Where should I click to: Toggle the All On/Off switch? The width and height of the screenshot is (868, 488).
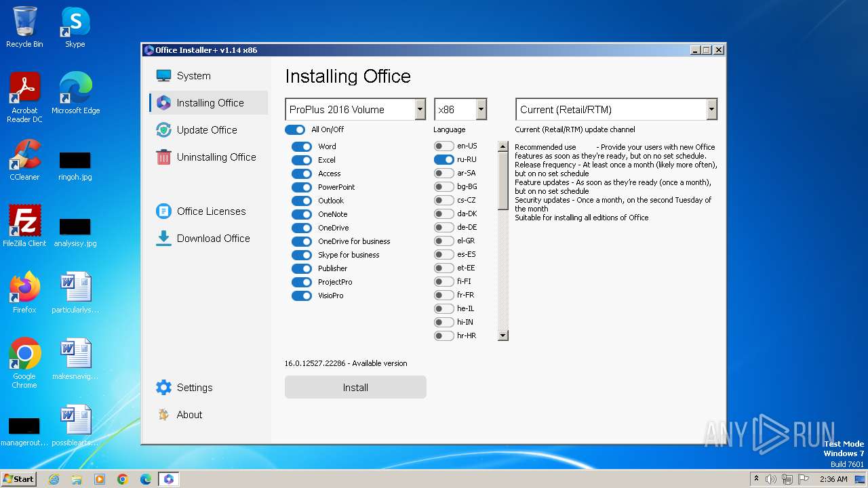point(294,129)
